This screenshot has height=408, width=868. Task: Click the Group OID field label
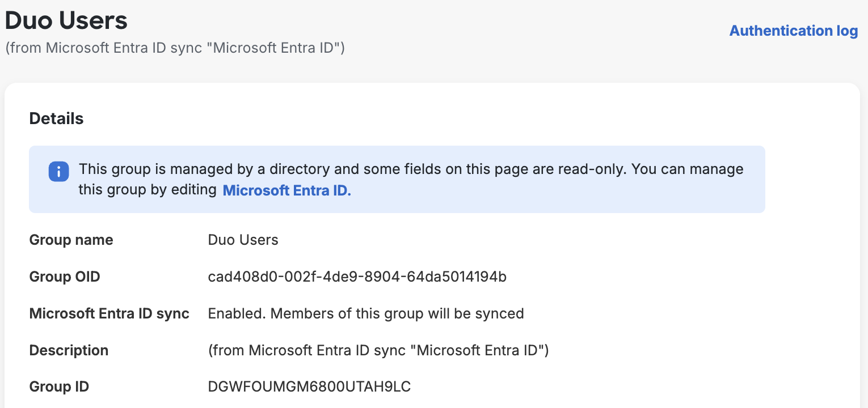coord(64,277)
